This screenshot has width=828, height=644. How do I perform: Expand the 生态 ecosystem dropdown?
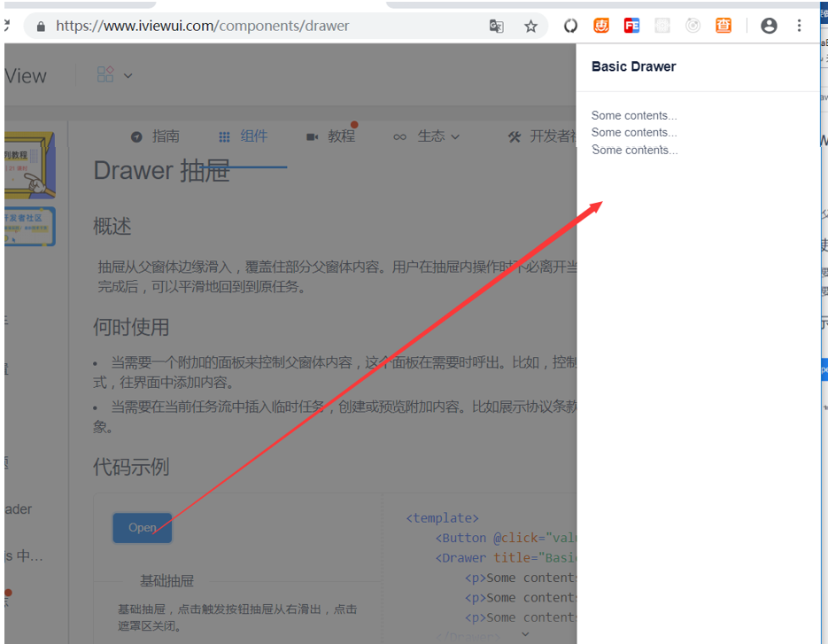point(438,136)
